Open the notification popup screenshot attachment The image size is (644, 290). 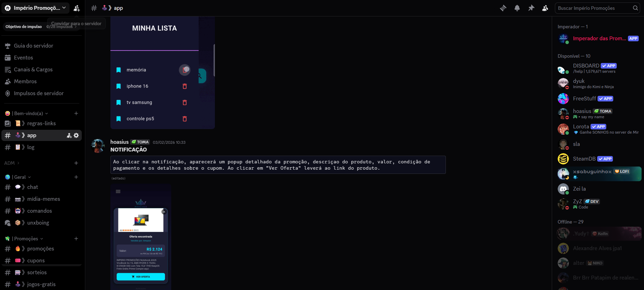coord(141,237)
